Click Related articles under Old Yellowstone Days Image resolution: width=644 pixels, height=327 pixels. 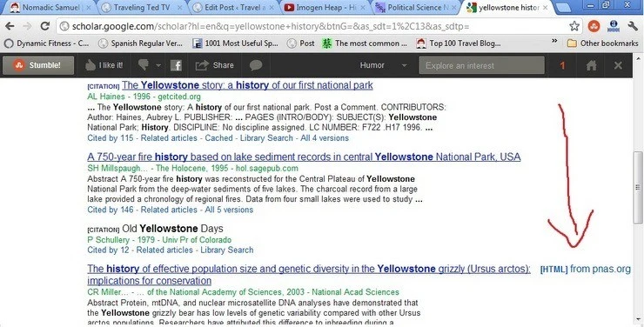(x=164, y=250)
